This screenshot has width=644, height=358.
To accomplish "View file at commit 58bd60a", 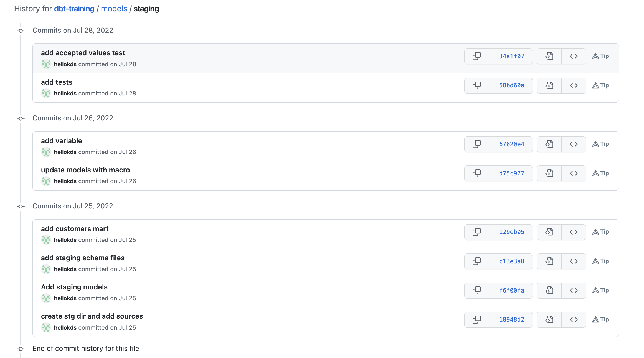I will [549, 85].
